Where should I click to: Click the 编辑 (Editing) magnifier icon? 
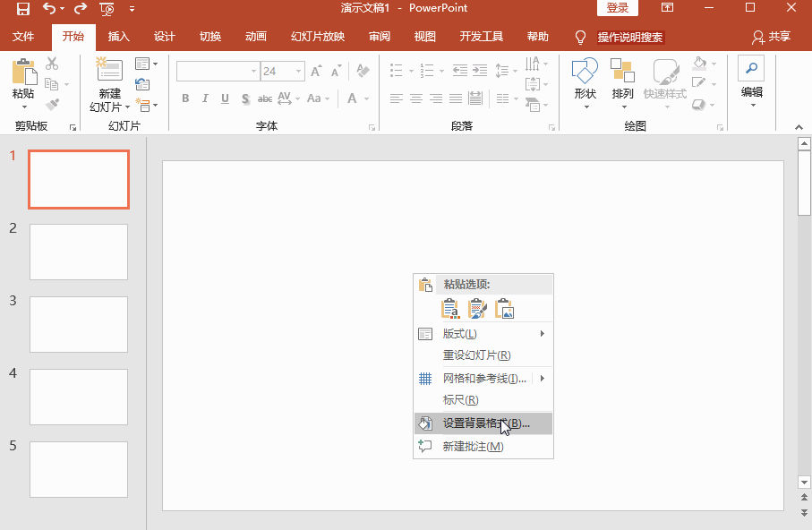[x=751, y=69]
